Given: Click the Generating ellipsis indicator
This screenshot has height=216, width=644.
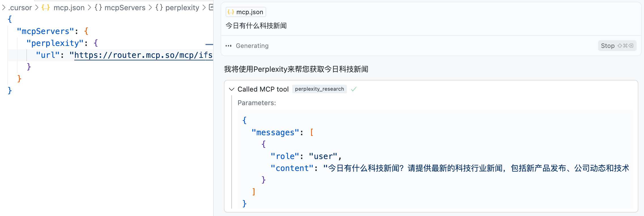Looking at the screenshot, I should coord(228,46).
